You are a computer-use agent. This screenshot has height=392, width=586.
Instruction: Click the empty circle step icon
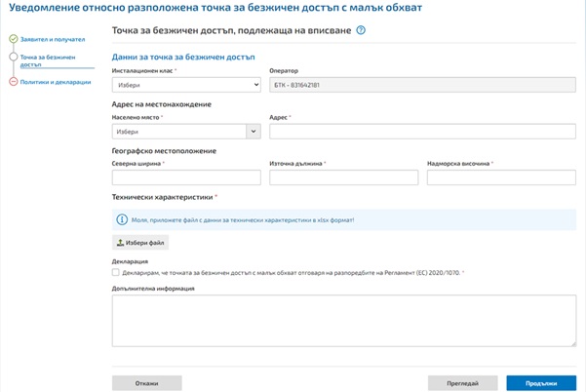click(14, 57)
